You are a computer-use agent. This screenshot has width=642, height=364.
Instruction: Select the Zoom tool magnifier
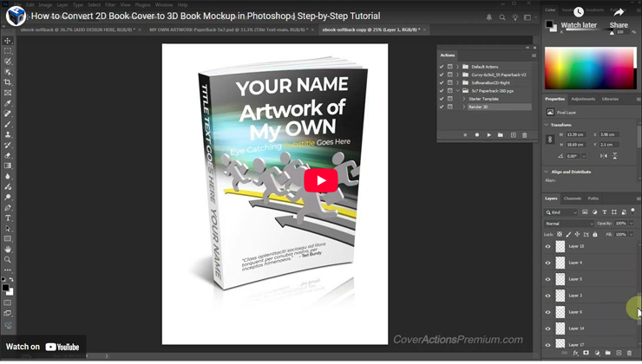point(8,259)
